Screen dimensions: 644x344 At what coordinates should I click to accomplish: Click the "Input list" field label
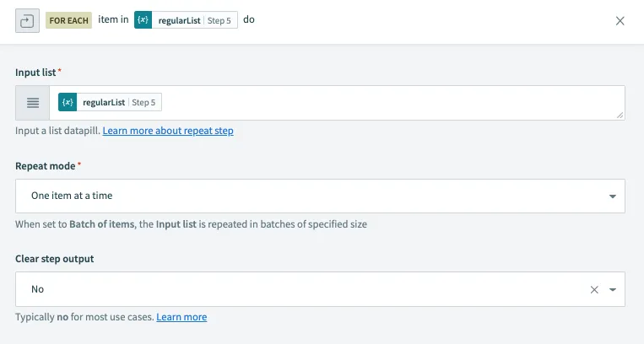35,73
